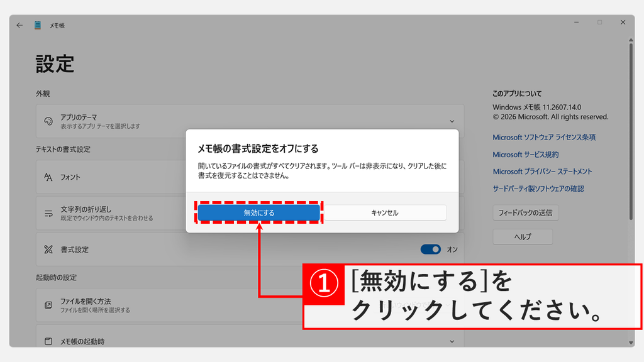This screenshot has width=644, height=362.
Task: Click the フォント row label
Action: tap(70, 177)
